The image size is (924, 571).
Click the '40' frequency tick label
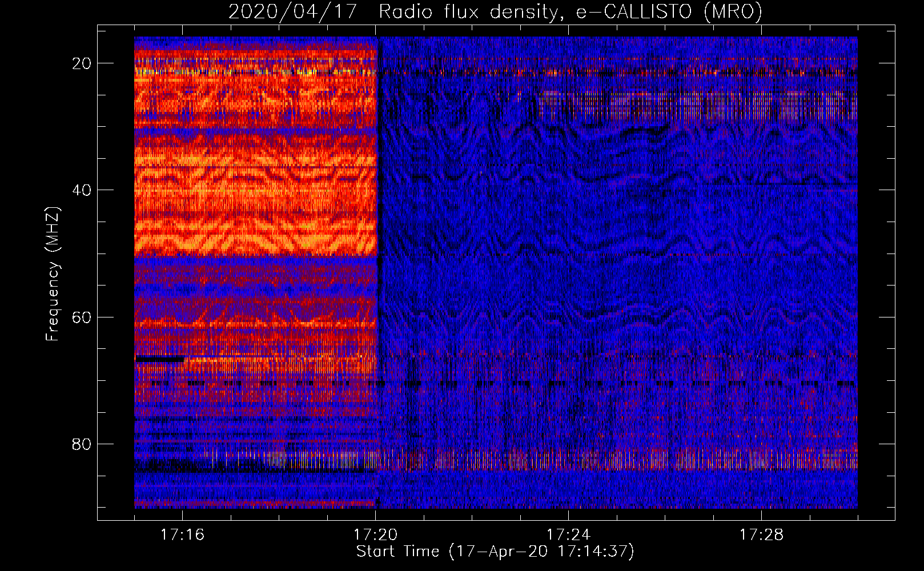(82, 190)
